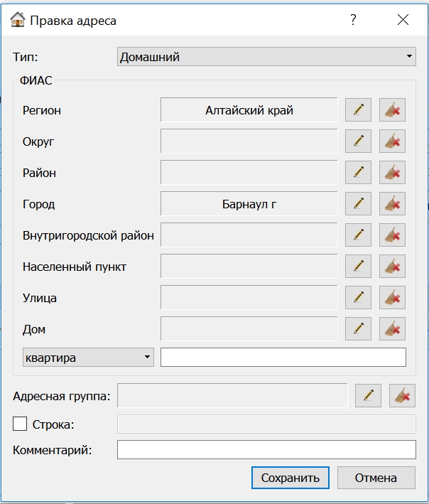
Task: Click the empty Улица value field
Action: click(x=249, y=297)
